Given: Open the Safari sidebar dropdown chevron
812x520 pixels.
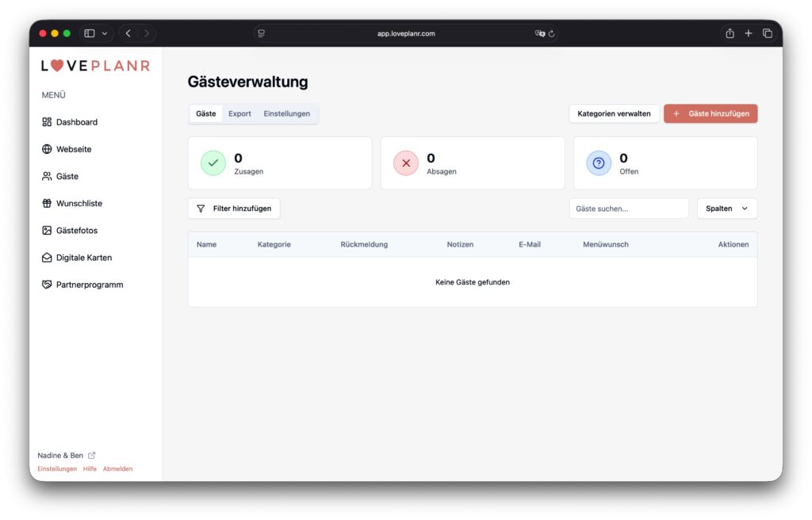Looking at the screenshot, I should click(x=104, y=33).
